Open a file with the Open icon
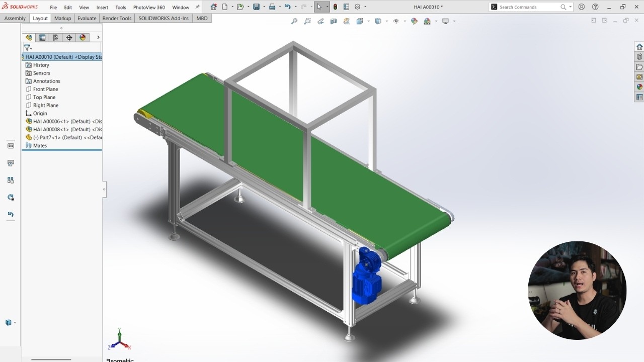The width and height of the screenshot is (644, 362). 240,7
